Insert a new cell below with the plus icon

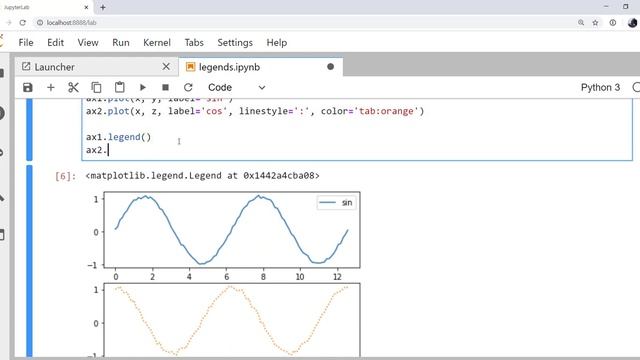tap(51, 87)
